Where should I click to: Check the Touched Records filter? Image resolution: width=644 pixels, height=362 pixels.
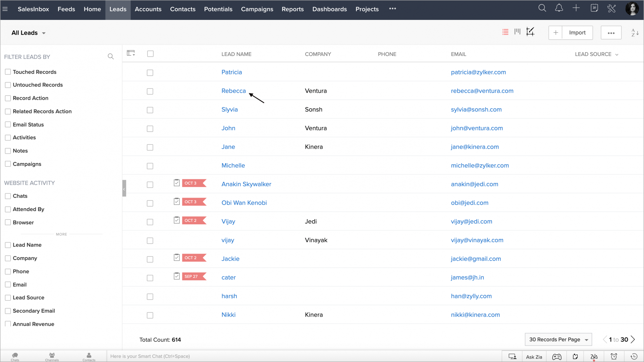tap(8, 72)
